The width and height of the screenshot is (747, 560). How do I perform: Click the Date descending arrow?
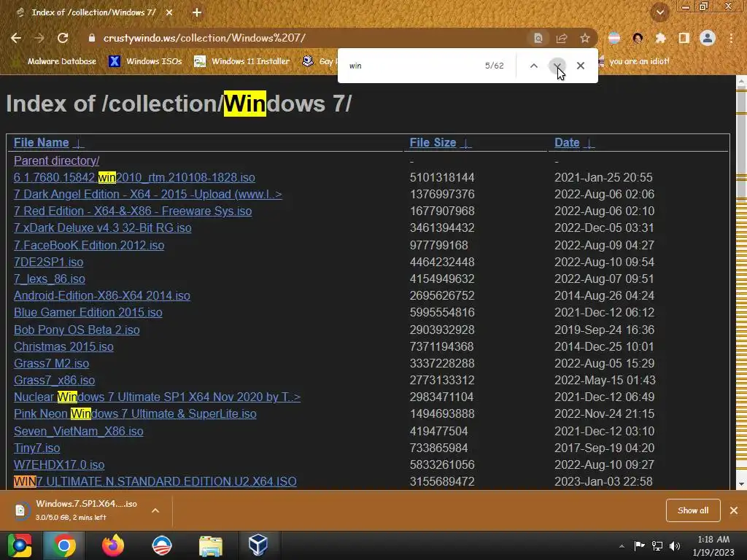[589, 144]
